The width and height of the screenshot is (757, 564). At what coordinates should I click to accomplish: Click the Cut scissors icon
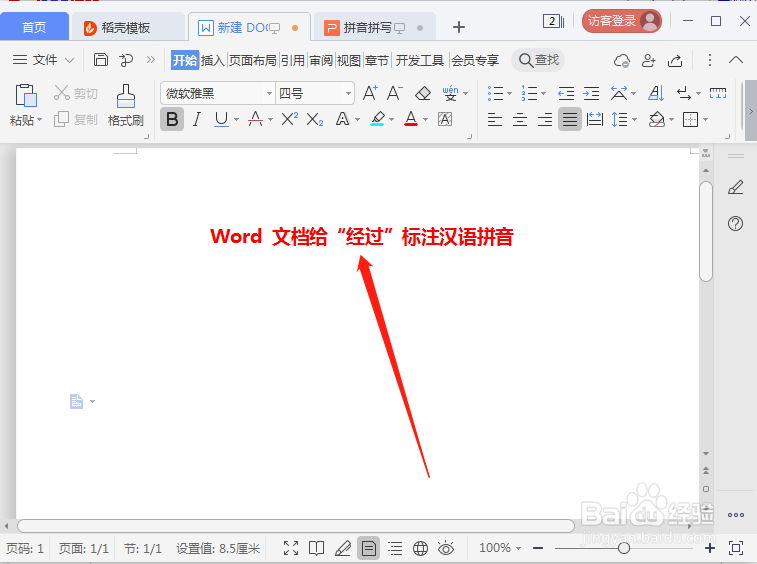click(x=62, y=93)
